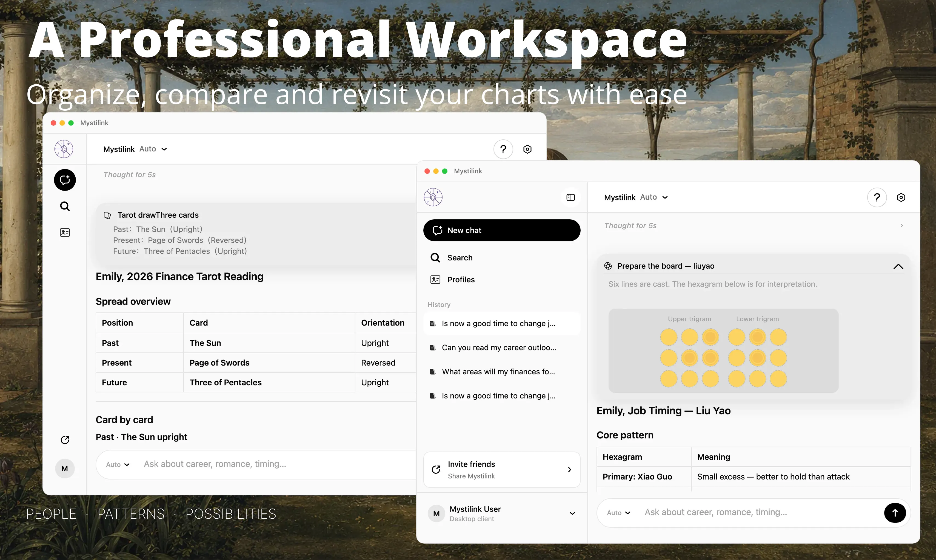
Task: Expand the Thought for 5s chevron
Action: (x=902, y=226)
